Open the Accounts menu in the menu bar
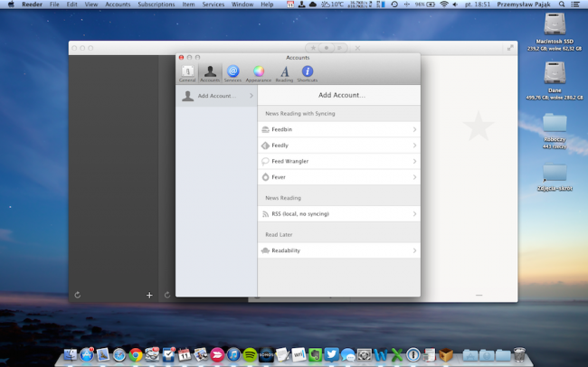 click(x=118, y=5)
